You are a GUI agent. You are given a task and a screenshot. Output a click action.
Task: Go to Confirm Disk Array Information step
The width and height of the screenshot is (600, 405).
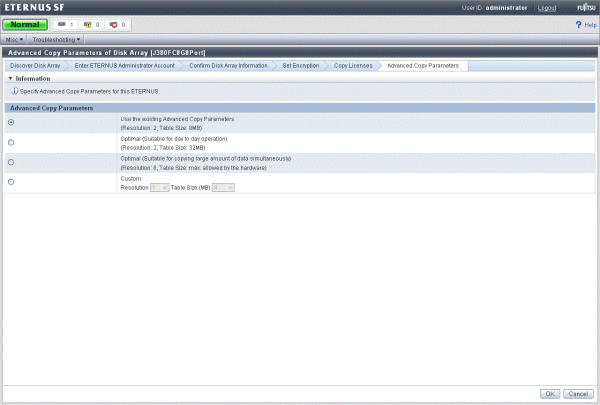coord(228,65)
